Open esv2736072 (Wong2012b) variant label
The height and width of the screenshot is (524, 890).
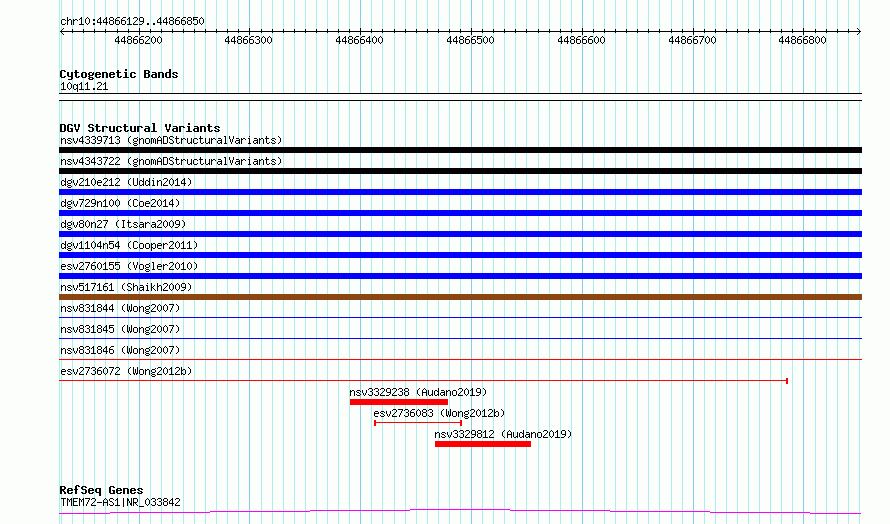click(x=126, y=371)
